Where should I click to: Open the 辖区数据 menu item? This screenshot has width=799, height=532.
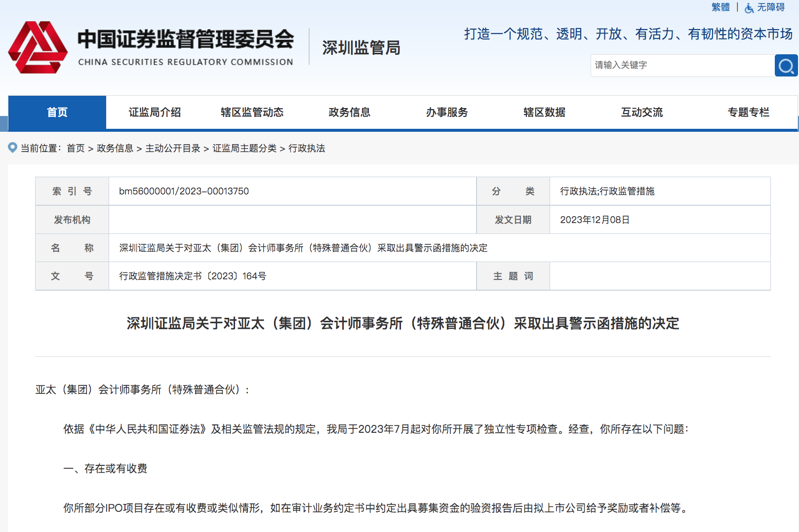click(x=544, y=113)
